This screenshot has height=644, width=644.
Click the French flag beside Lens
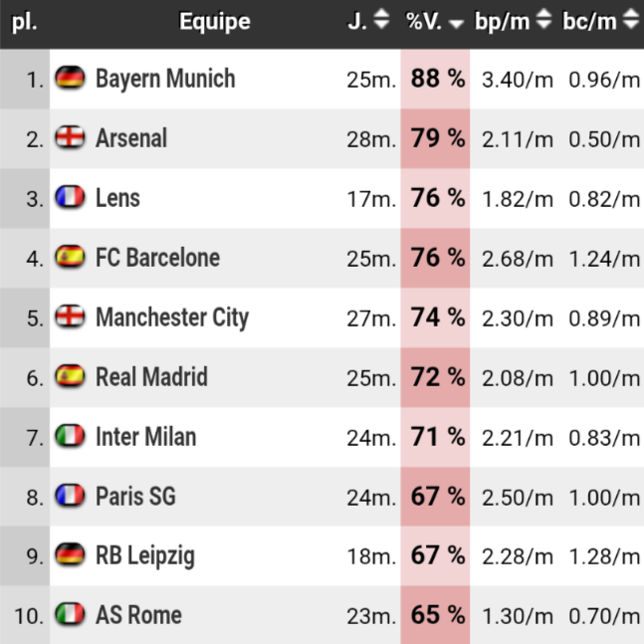(70, 198)
